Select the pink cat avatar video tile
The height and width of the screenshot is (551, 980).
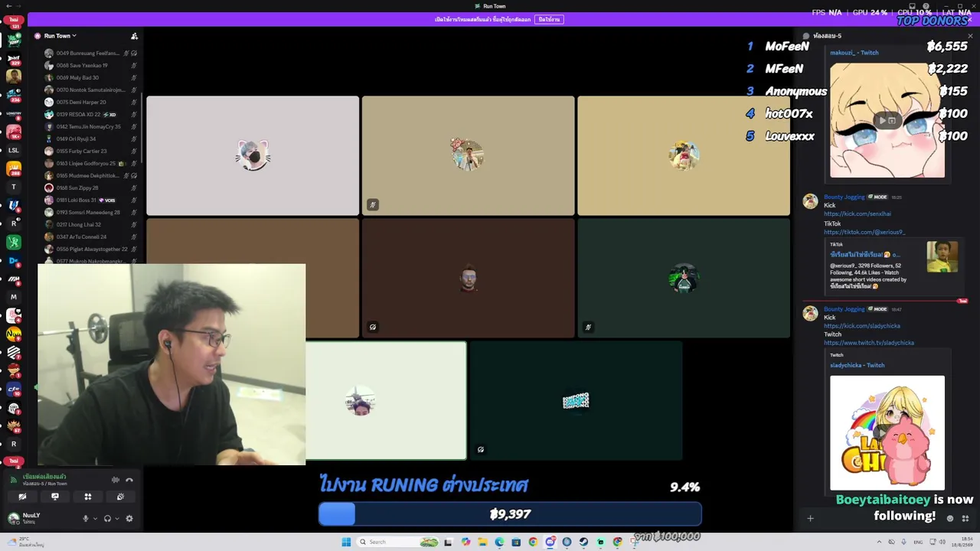point(253,155)
